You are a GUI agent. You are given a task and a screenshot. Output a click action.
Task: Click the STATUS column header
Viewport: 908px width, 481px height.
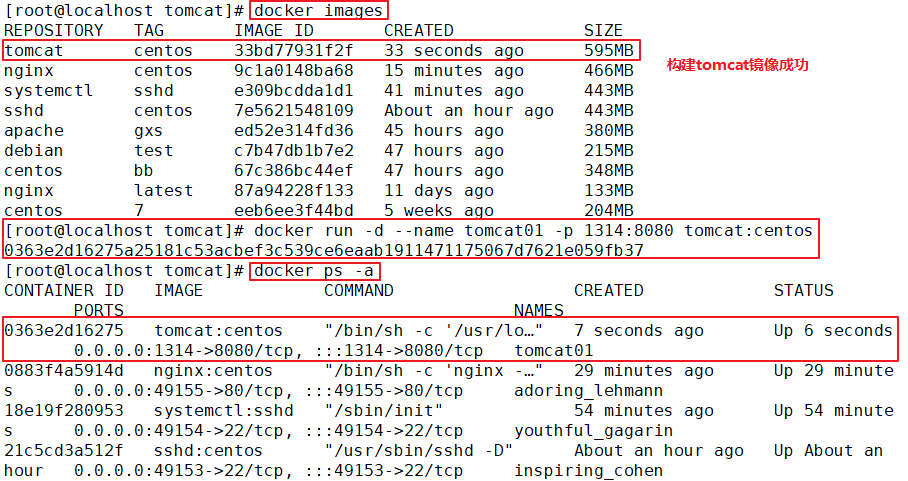[804, 291]
